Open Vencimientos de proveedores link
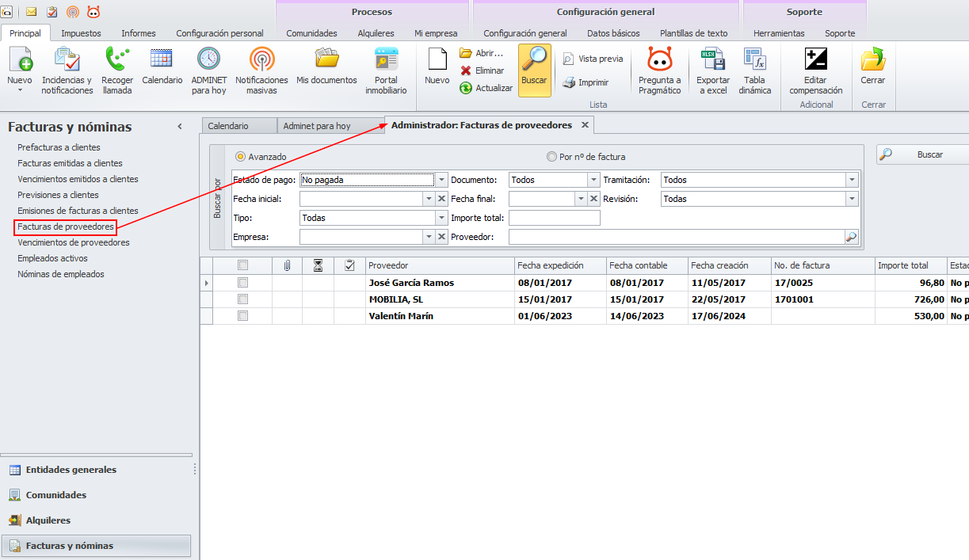The image size is (969, 560). tap(74, 242)
